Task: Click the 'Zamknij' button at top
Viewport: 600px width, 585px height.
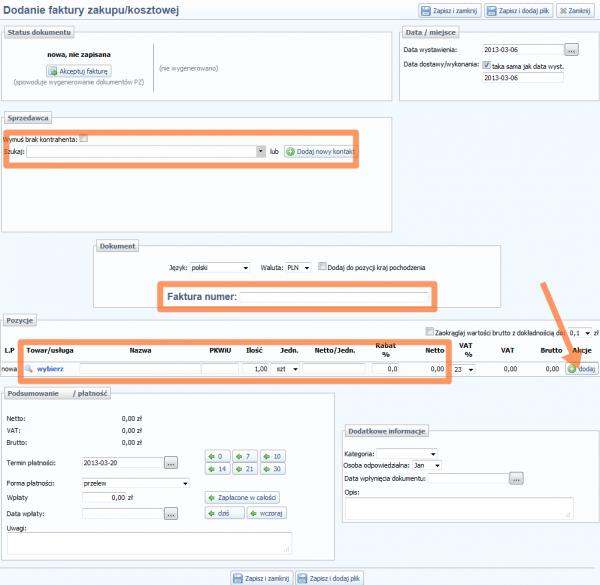Action: (x=574, y=10)
